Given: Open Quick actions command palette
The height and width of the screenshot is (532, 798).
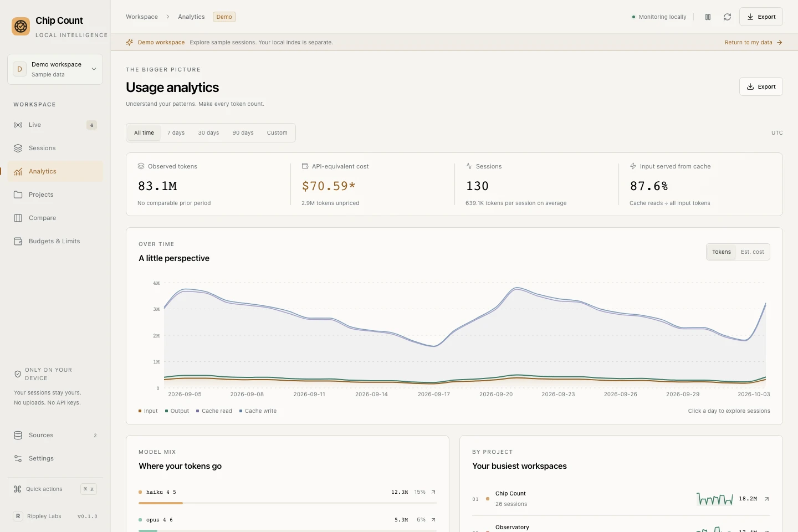Looking at the screenshot, I should click(x=55, y=489).
